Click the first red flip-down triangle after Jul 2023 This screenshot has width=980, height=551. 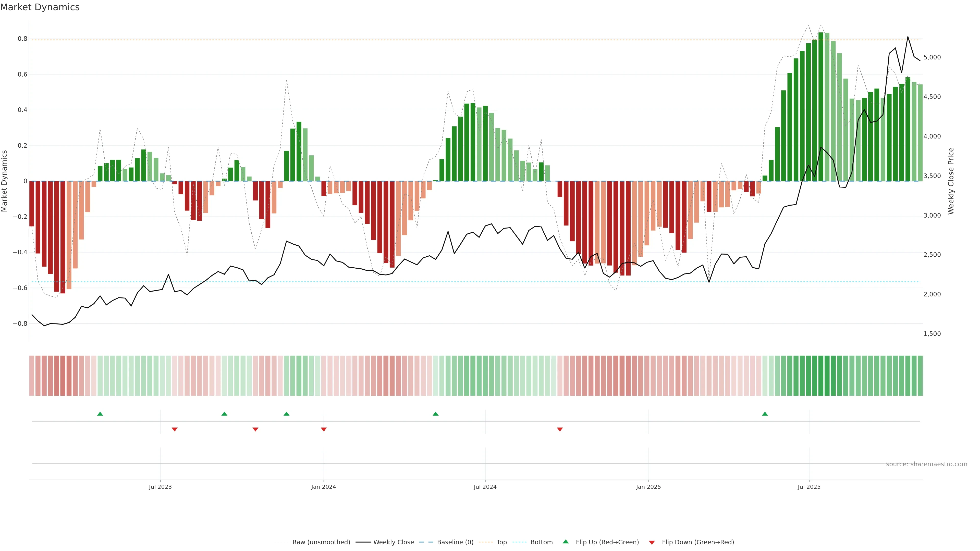[175, 429]
